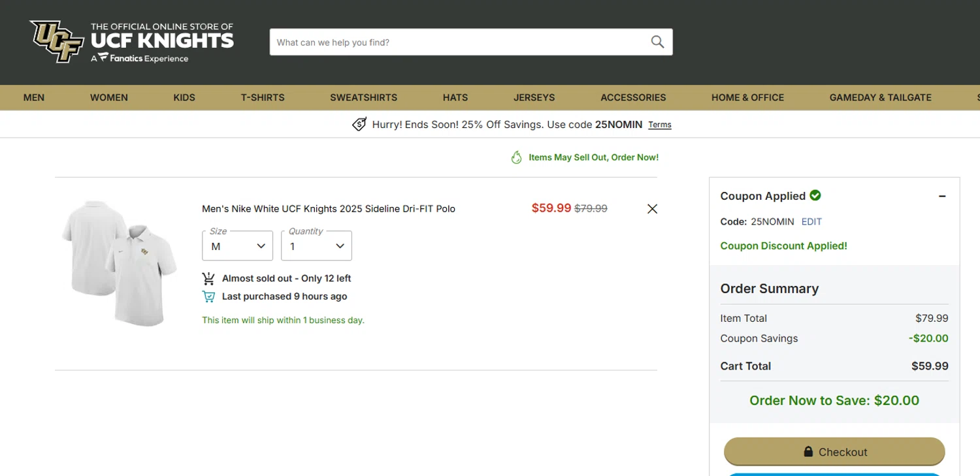Click the last purchased cart icon

point(208,296)
